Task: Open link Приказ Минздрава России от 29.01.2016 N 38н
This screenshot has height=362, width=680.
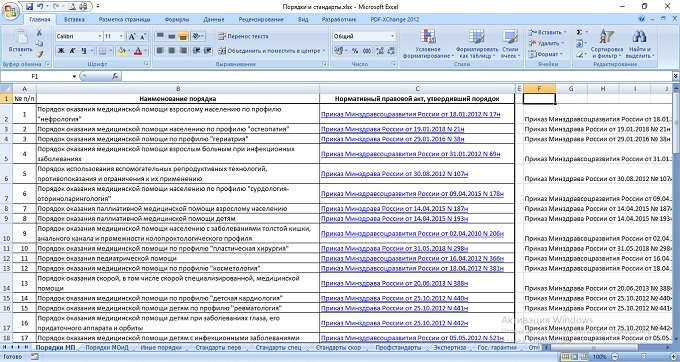Action: click(392, 139)
